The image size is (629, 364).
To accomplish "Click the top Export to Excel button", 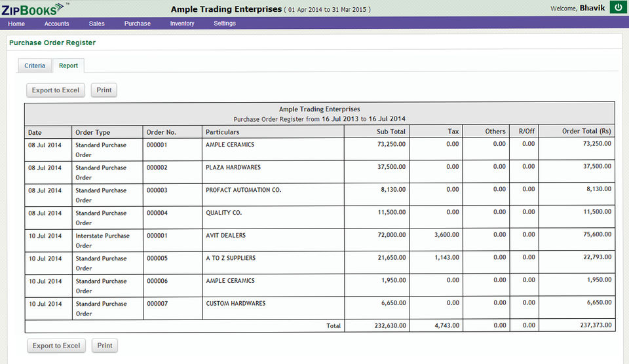I will 56,90.
